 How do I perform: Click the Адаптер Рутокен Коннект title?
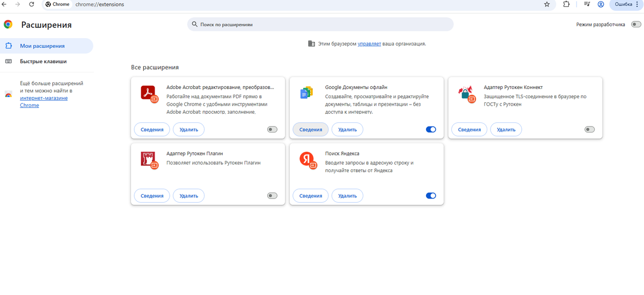[514, 87]
